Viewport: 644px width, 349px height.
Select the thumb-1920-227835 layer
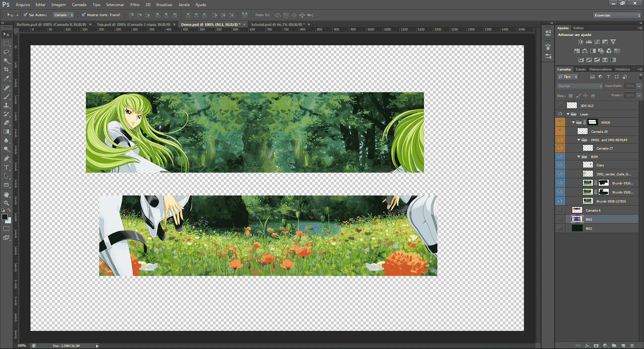tap(602, 201)
